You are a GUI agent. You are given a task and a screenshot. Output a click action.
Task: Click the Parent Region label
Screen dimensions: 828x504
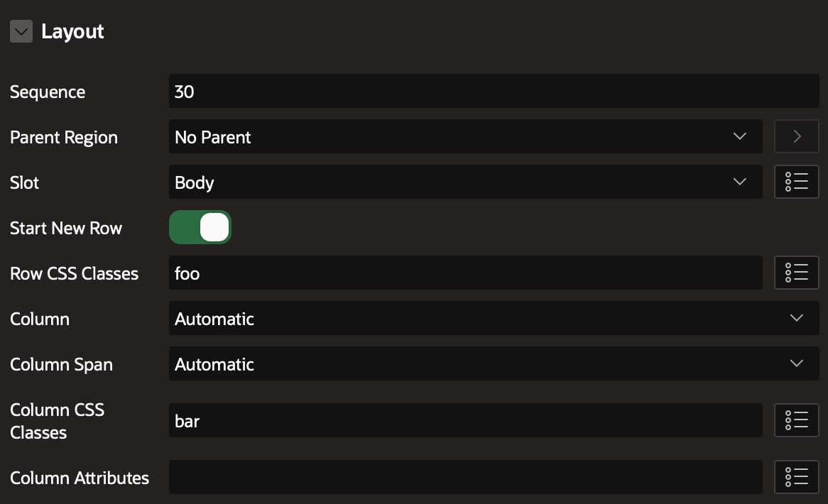[x=64, y=138]
